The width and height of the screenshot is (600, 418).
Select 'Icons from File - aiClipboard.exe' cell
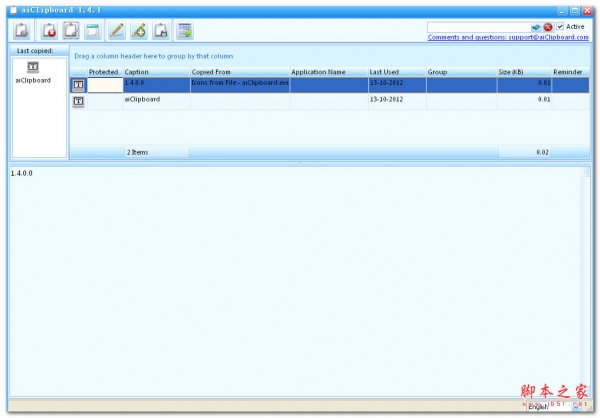[240, 85]
